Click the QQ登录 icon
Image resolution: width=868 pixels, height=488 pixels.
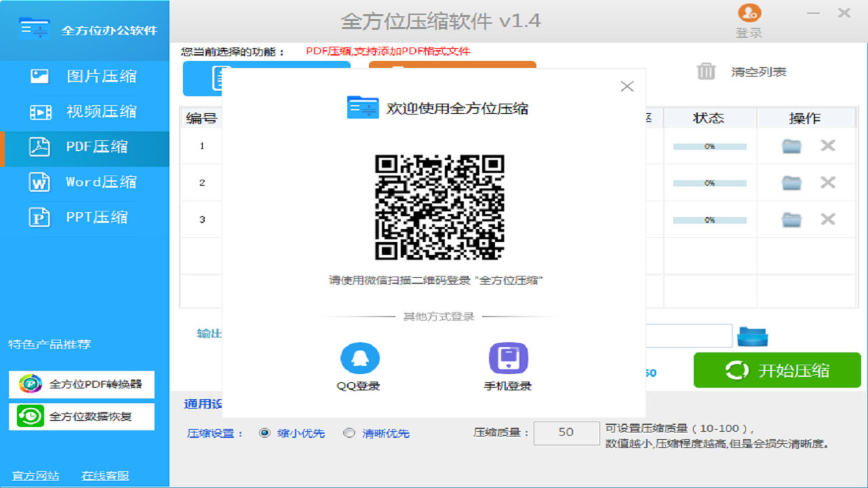pos(360,357)
